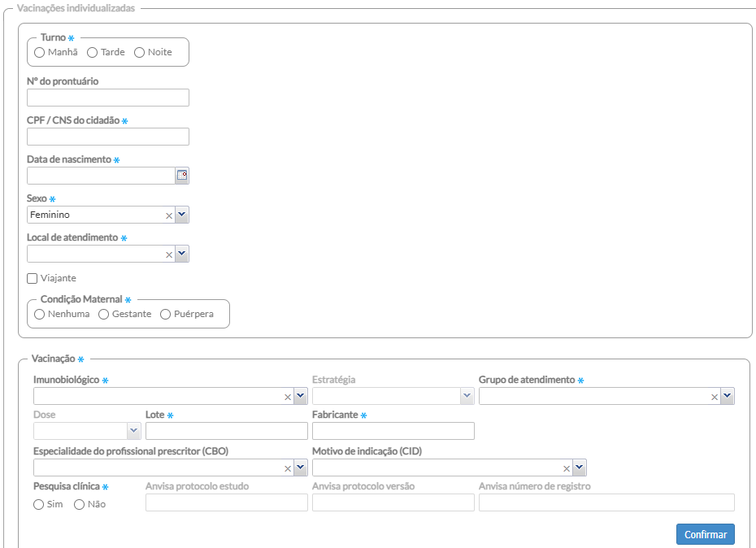The height and width of the screenshot is (548, 756).
Task: Open the Data de nascimento calendar picker
Action: [182, 176]
